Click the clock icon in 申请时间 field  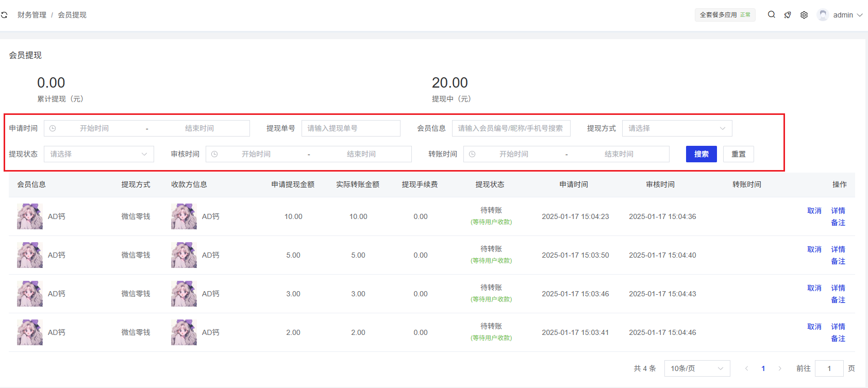53,128
